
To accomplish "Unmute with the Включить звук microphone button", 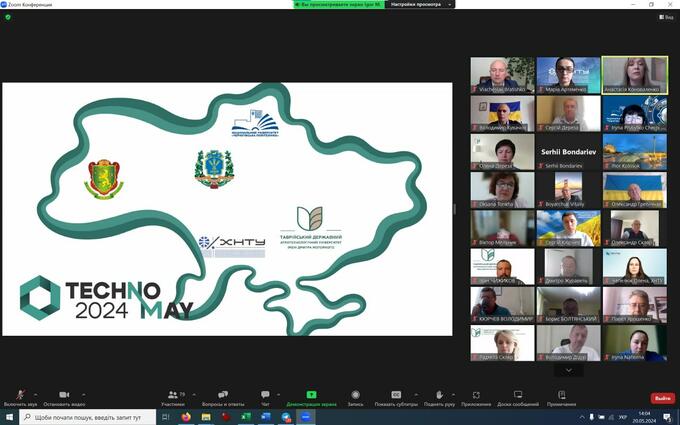I will coord(20,397).
